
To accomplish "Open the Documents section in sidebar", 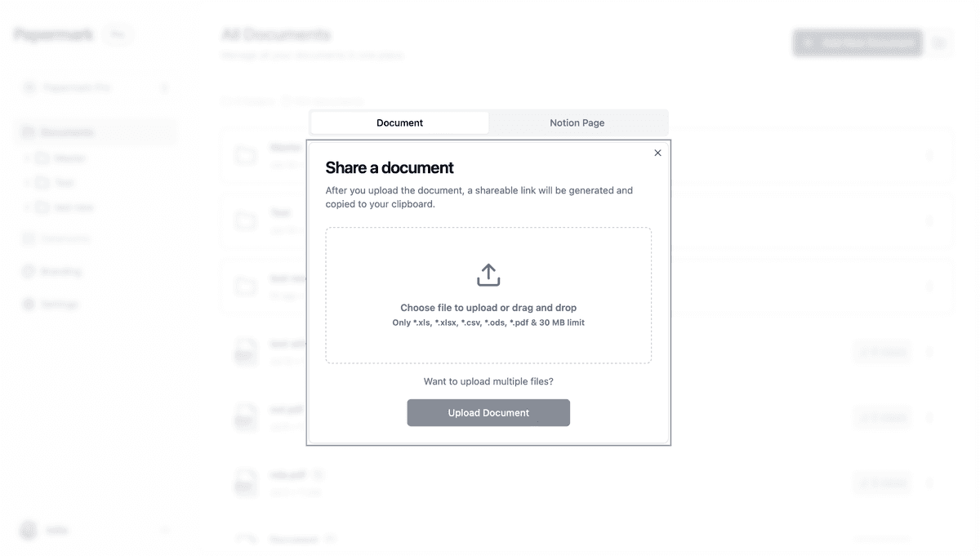I will click(x=67, y=132).
